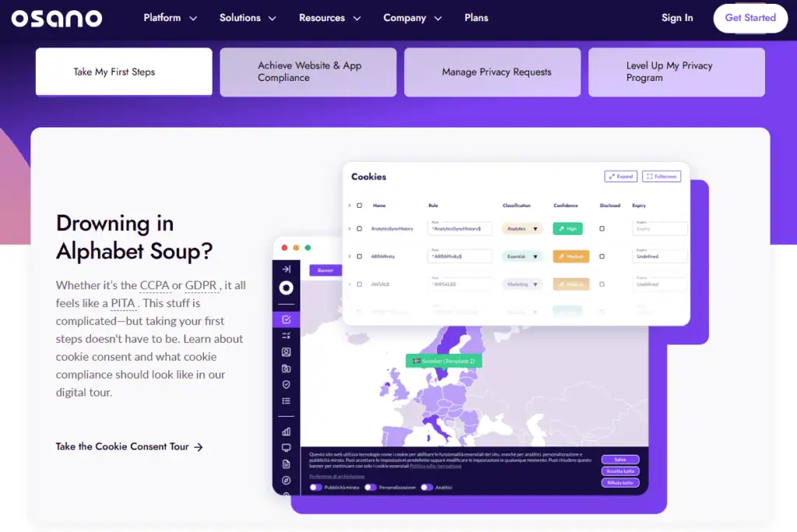Select the highlighted checklist-edit sidebar icon
The width and height of the screenshot is (797, 532).
pos(286,320)
